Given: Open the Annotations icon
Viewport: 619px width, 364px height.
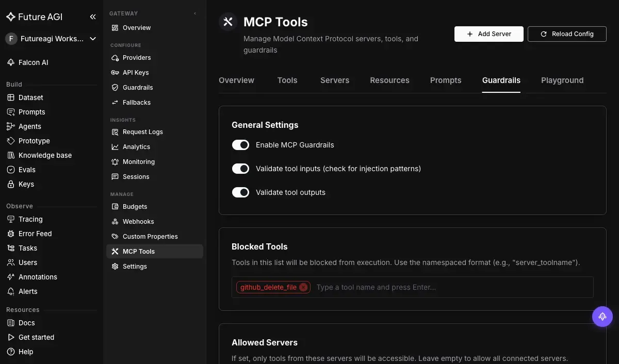Looking at the screenshot, I should 11,277.
